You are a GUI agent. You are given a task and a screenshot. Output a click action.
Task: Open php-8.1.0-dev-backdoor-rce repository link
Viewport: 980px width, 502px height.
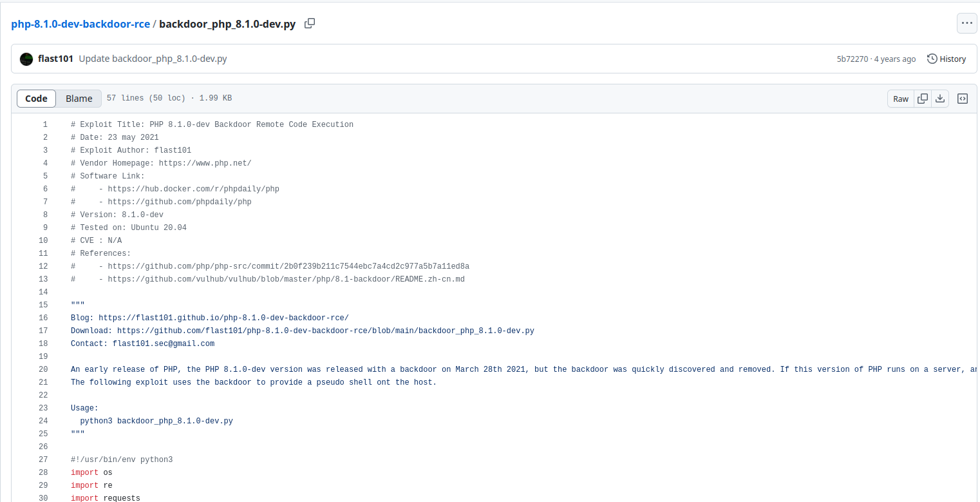80,24
